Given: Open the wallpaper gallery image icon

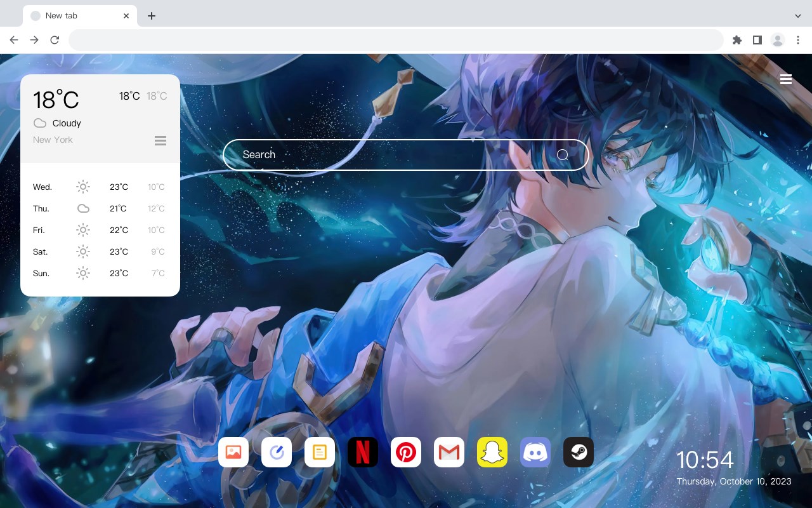Looking at the screenshot, I should point(233,452).
